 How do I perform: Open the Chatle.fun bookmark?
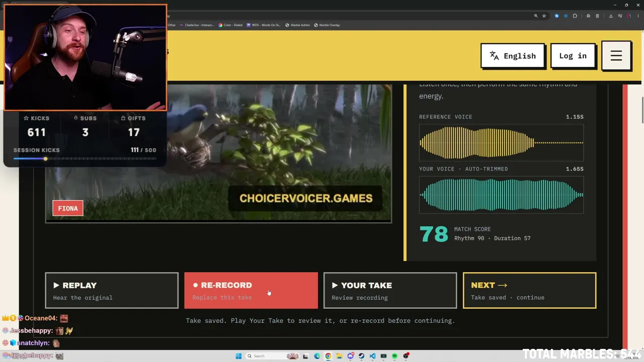point(197,25)
